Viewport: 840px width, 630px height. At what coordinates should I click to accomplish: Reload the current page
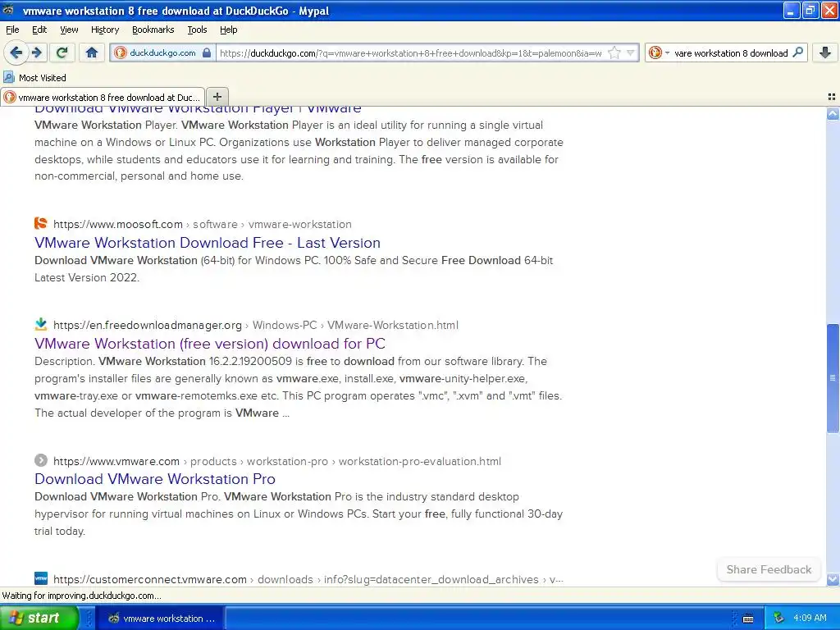[62, 52]
